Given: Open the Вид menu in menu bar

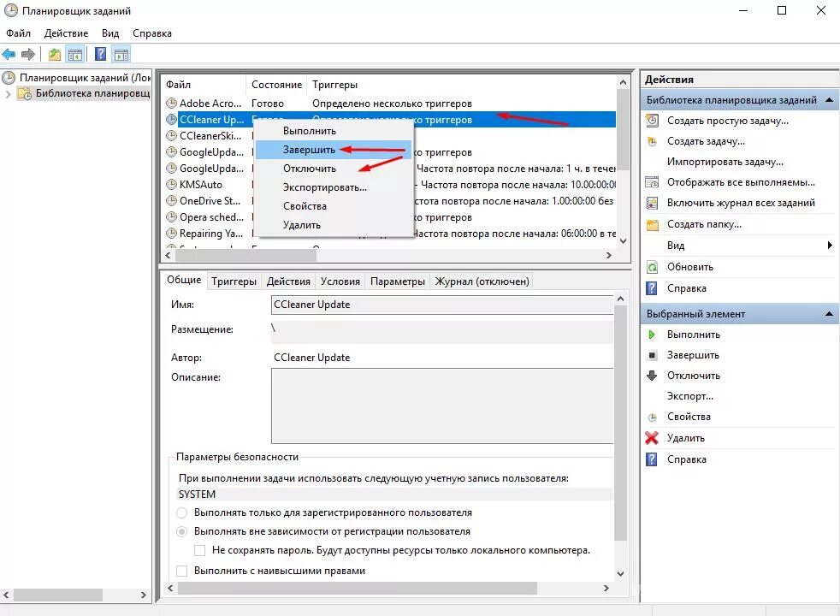Looking at the screenshot, I should [x=110, y=33].
